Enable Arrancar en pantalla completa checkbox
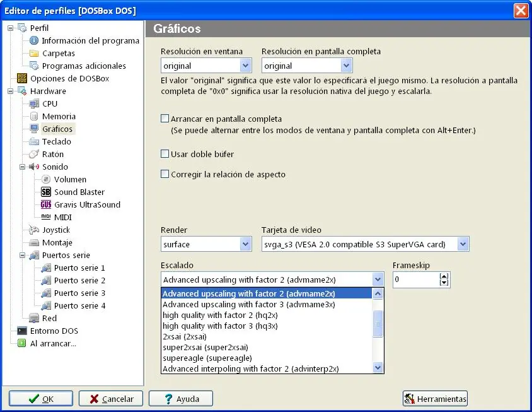 coord(165,119)
